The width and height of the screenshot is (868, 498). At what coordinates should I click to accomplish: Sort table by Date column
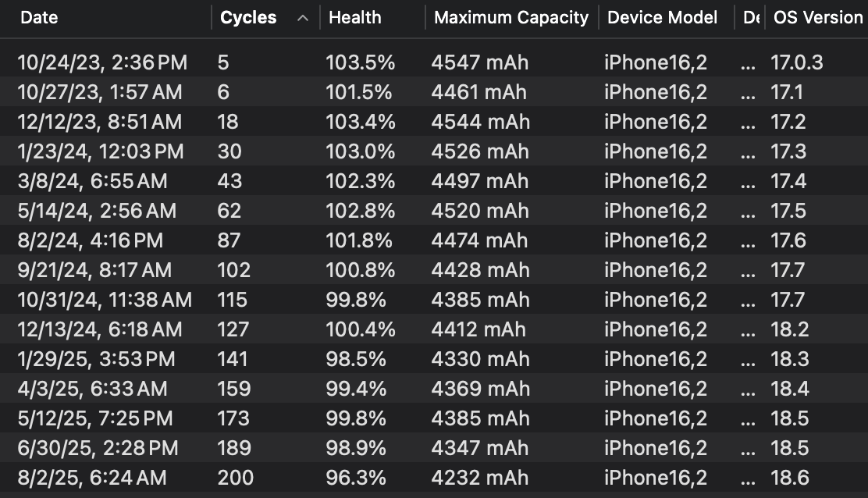[39, 18]
